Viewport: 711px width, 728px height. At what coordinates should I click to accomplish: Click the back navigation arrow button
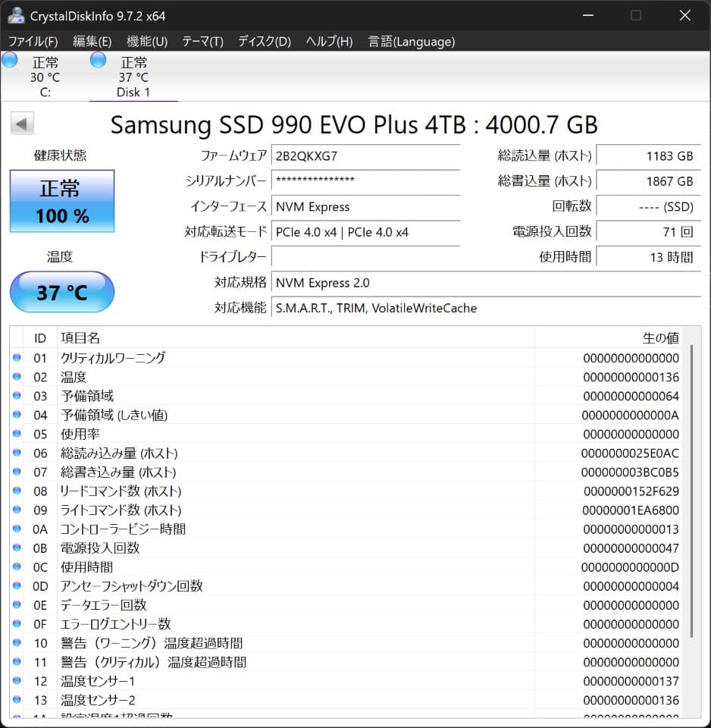(22, 124)
